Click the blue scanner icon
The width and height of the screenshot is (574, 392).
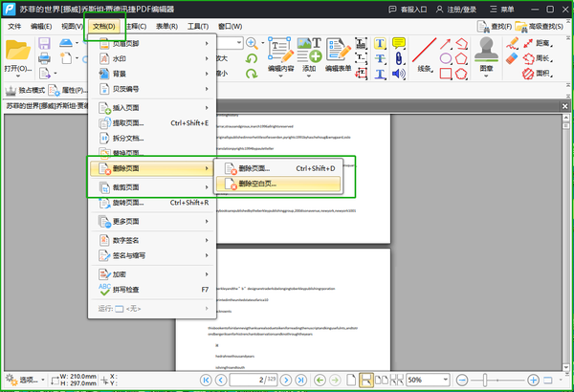click(x=66, y=43)
